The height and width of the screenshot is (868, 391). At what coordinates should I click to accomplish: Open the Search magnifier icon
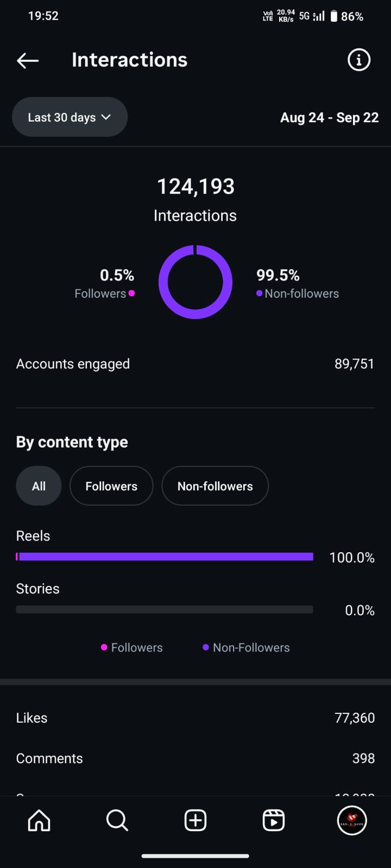(x=117, y=820)
